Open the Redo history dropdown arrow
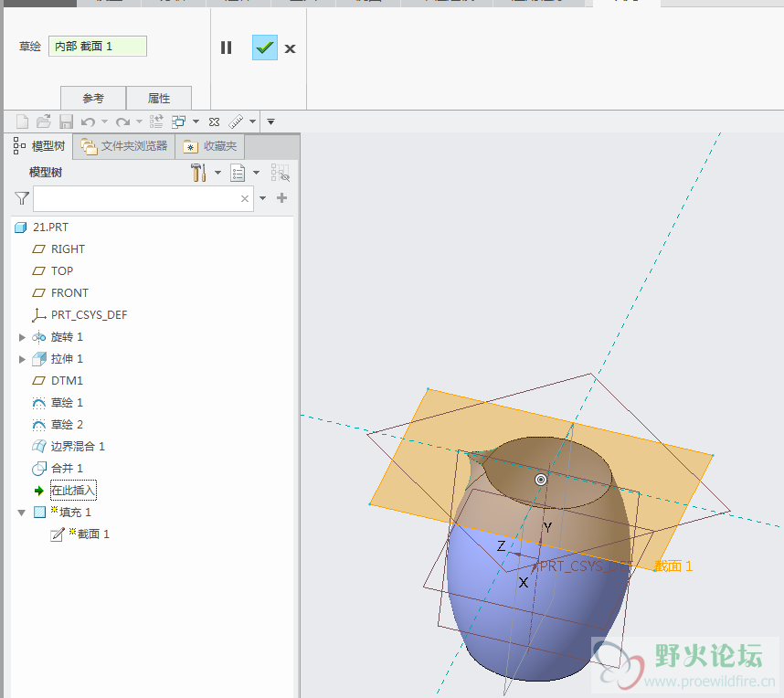 click(x=140, y=122)
